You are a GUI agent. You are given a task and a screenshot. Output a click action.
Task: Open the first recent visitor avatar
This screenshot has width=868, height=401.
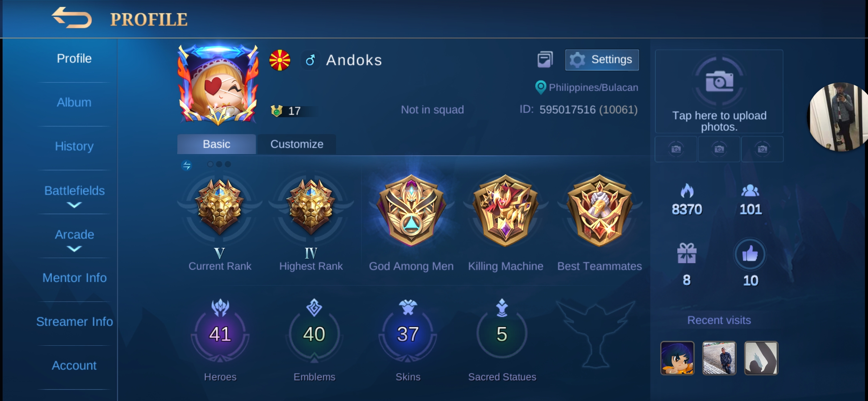tap(677, 358)
